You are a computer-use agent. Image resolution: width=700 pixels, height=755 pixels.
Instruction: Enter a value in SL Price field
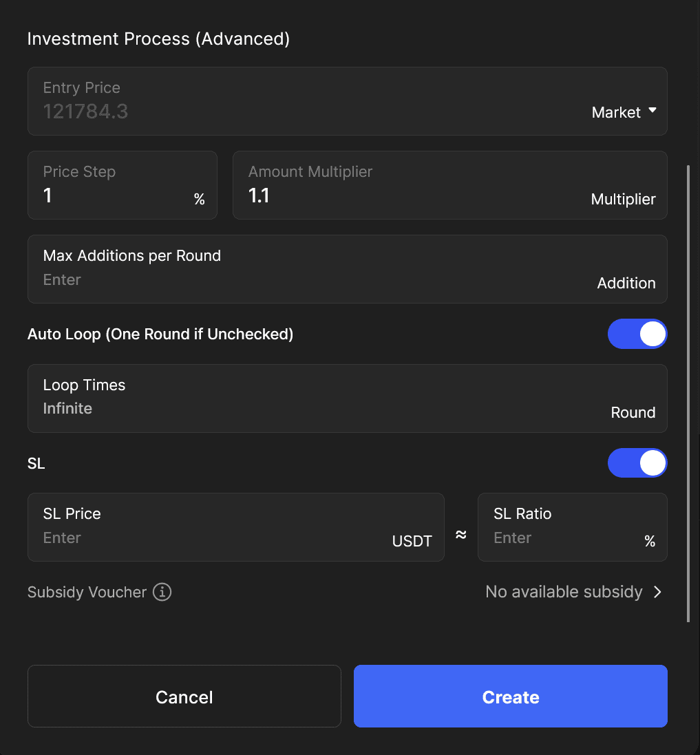click(213, 538)
